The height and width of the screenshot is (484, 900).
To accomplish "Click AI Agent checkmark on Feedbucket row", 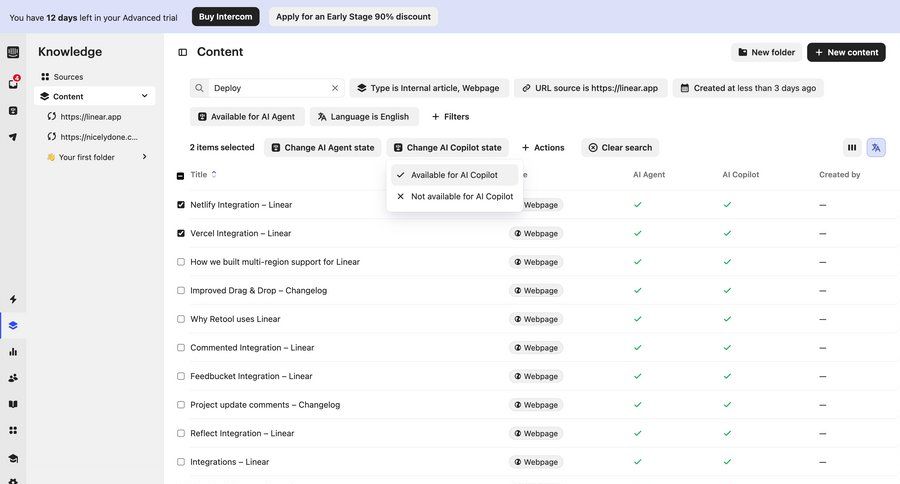I will 637,376.
